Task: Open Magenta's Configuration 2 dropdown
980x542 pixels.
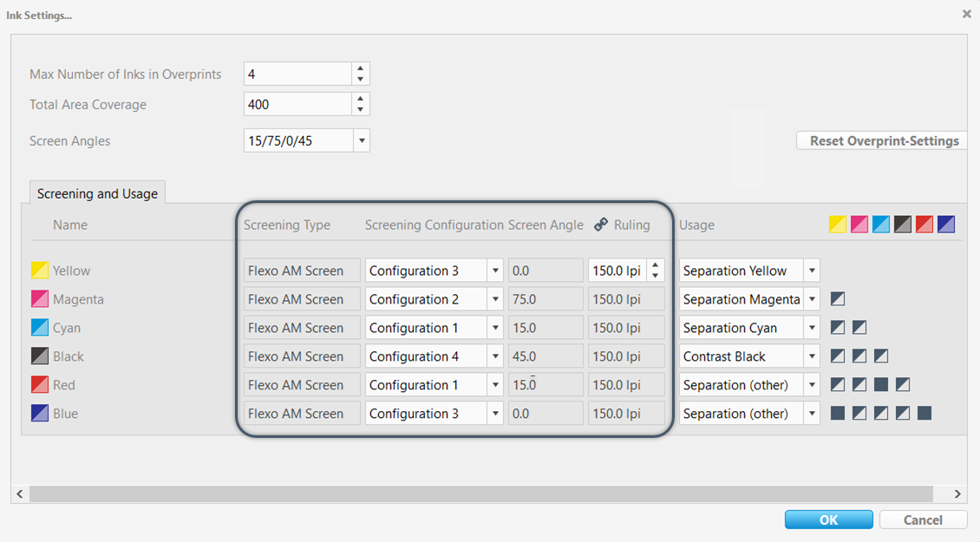Action: click(495, 299)
